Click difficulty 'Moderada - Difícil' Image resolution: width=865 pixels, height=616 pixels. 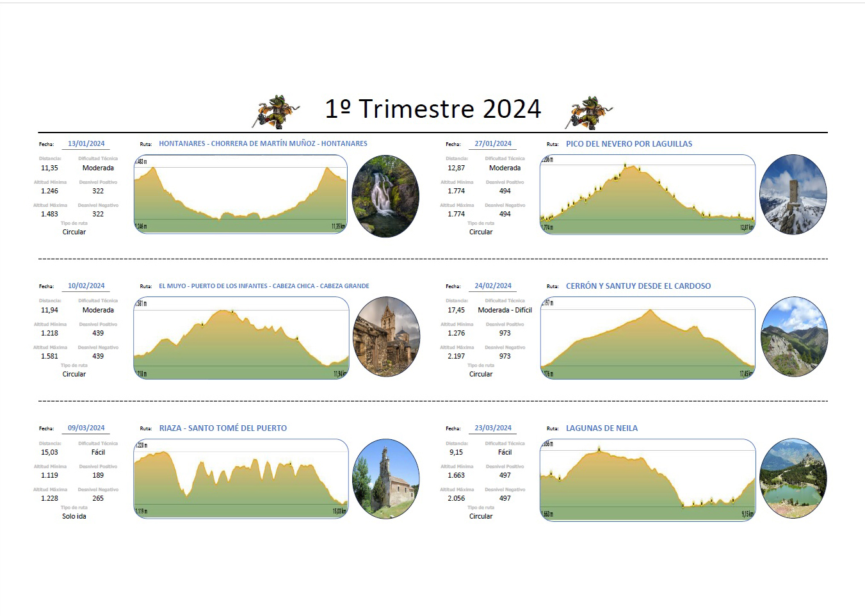tap(505, 311)
